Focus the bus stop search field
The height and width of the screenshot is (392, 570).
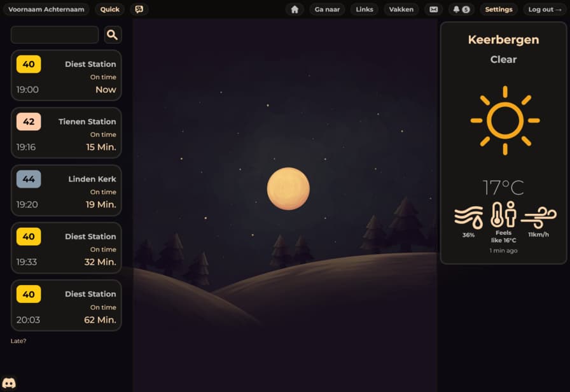(55, 35)
